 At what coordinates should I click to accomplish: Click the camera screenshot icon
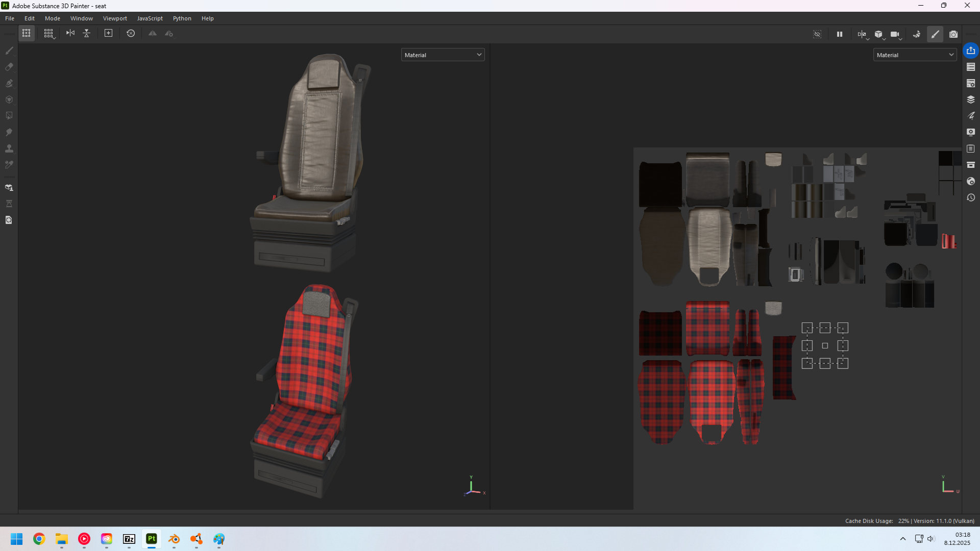(953, 34)
